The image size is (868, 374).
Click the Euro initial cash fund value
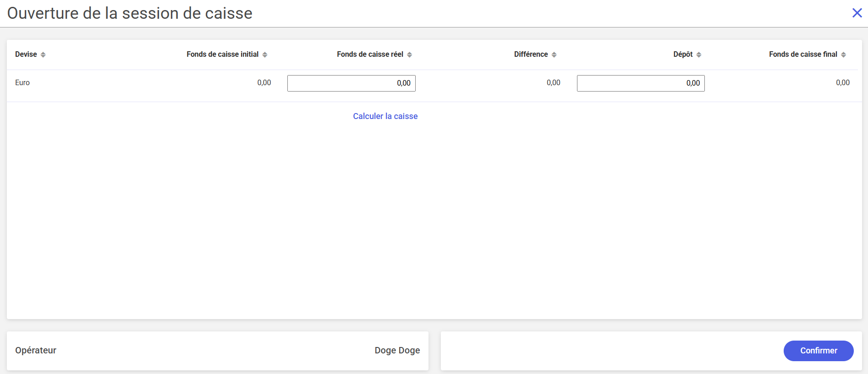pyautogui.click(x=264, y=83)
